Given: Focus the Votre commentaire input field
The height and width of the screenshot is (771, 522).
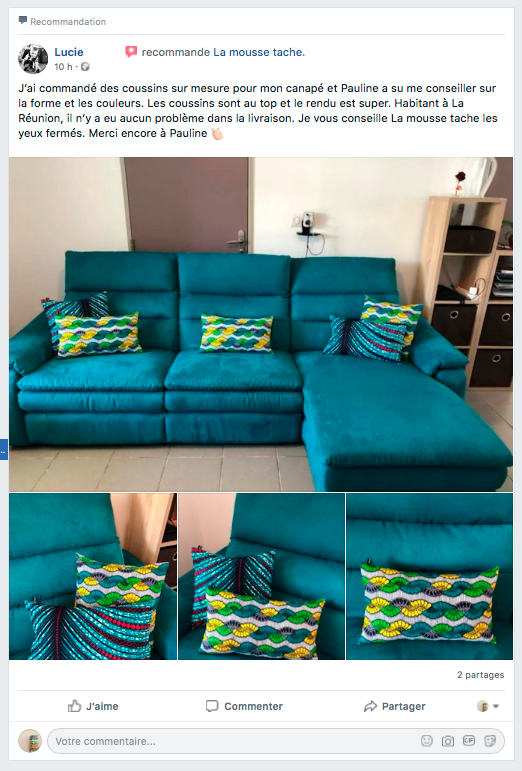Looking at the screenshot, I should (276, 741).
